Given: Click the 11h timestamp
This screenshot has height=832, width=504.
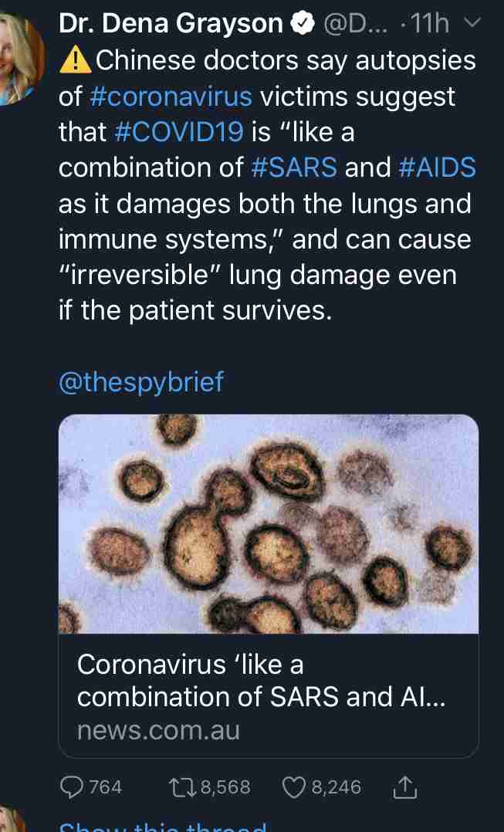Looking at the screenshot, I should 430,24.
